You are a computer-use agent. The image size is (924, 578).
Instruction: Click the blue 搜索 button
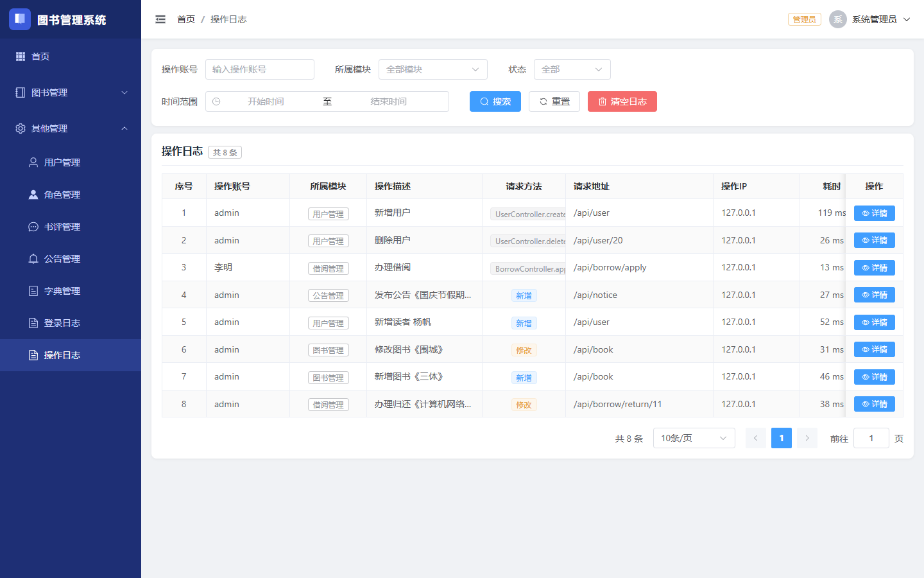coord(495,101)
